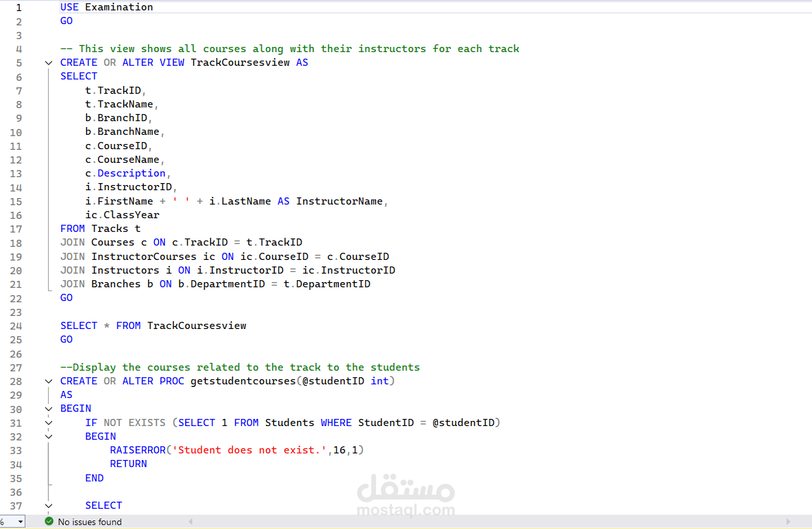Image resolution: width=812 pixels, height=529 pixels.
Task: Click inside the zoom percentage input box
Action: pos(8,521)
